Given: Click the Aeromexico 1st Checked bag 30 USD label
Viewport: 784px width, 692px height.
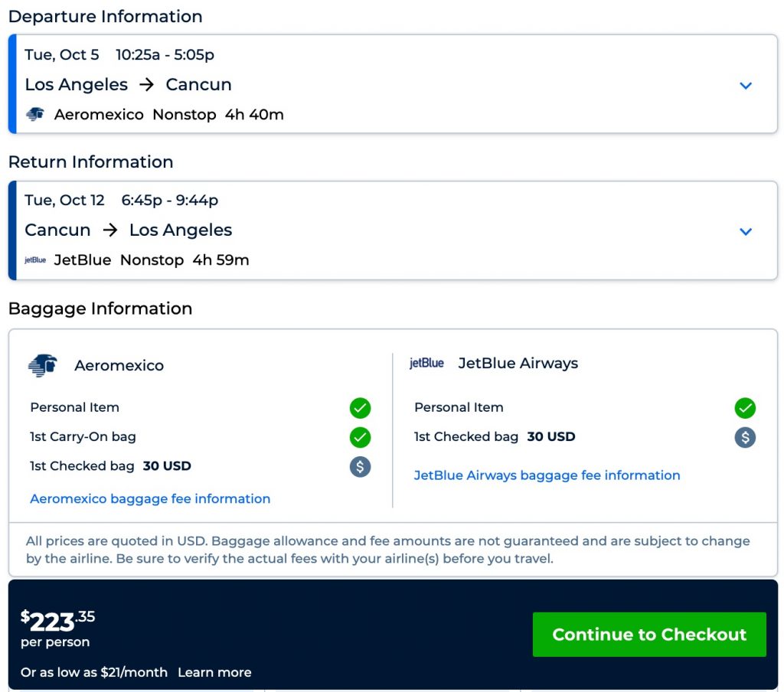Looking at the screenshot, I should (x=110, y=466).
